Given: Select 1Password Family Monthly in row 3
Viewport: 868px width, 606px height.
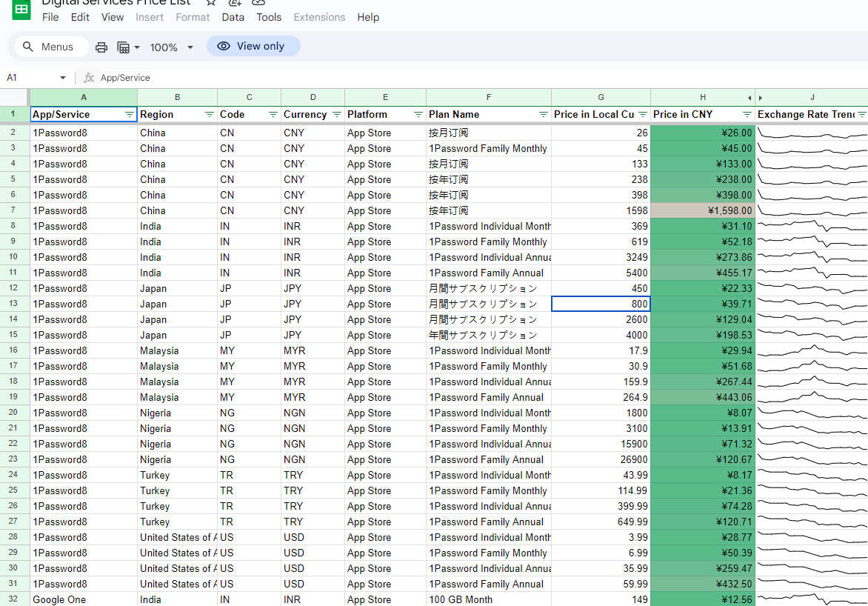Looking at the screenshot, I should click(x=489, y=148).
